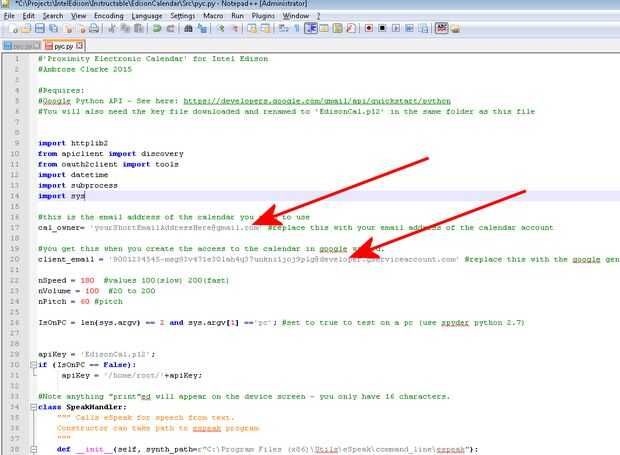Screen dimensions: 620x455
Task: Click the Close All toolbar icon
Action: [81, 28]
